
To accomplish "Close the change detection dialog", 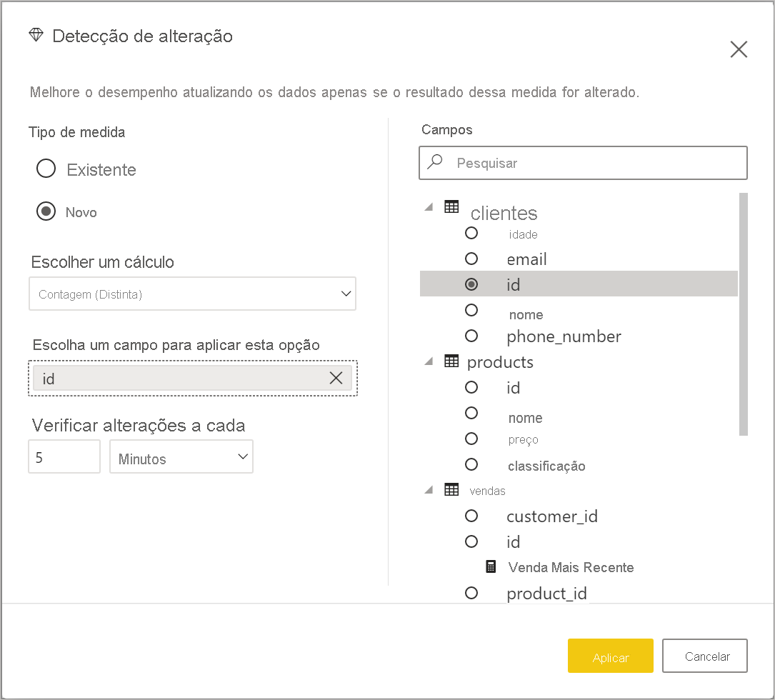I will click(x=739, y=49).
